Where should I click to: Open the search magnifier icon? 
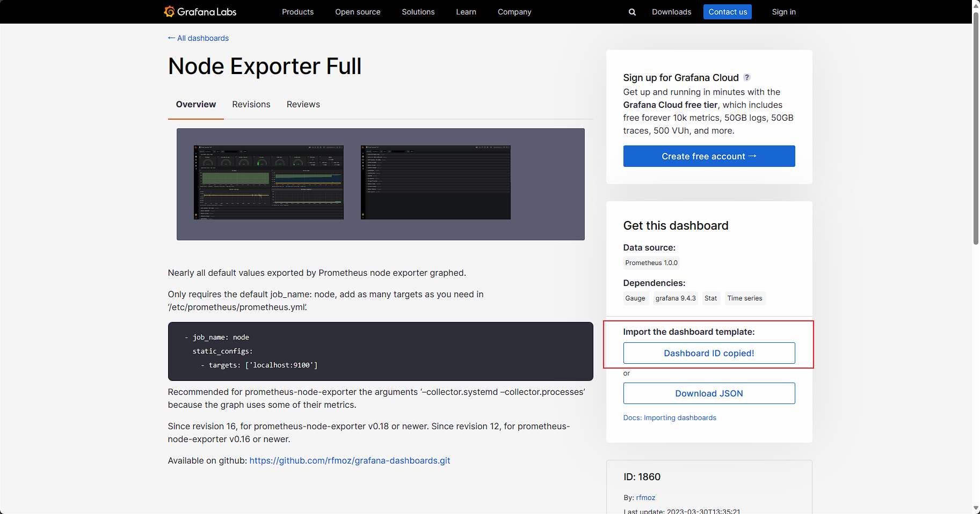coord(632,12)
